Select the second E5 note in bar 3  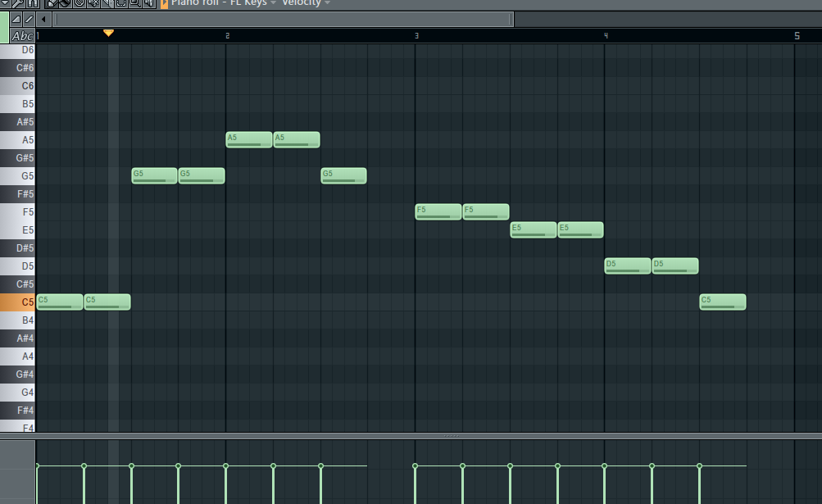coord(580,229)
